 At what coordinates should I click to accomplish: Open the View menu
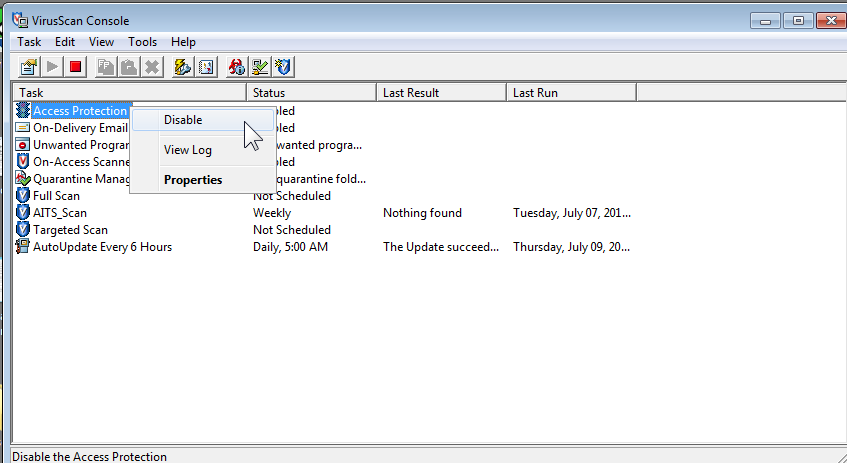pos(102,42)
